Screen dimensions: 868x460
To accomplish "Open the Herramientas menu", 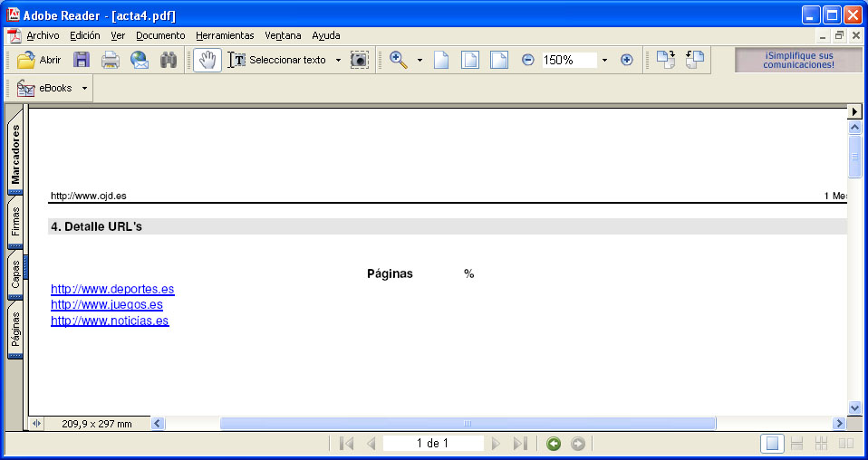I will (x=225, y=35).
